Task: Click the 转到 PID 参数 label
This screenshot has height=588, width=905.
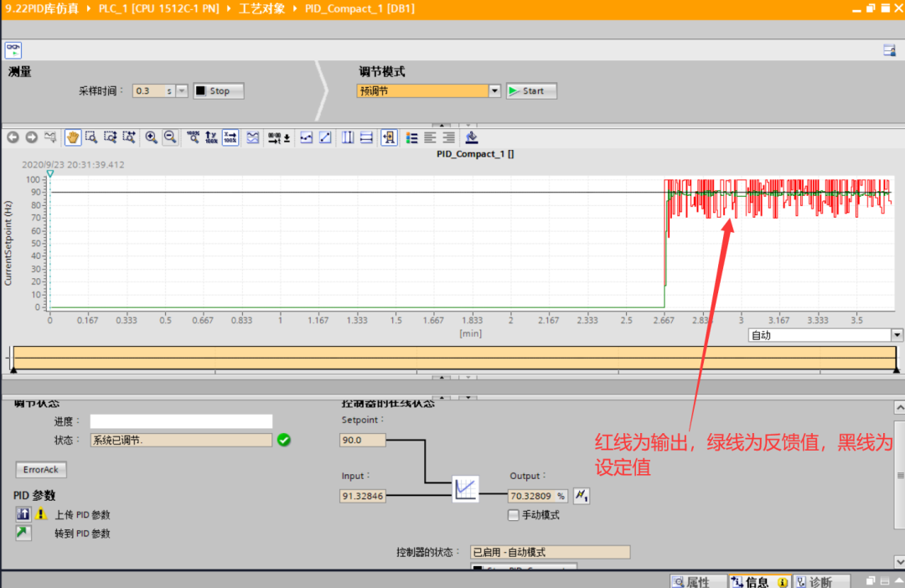Action: 82,534
